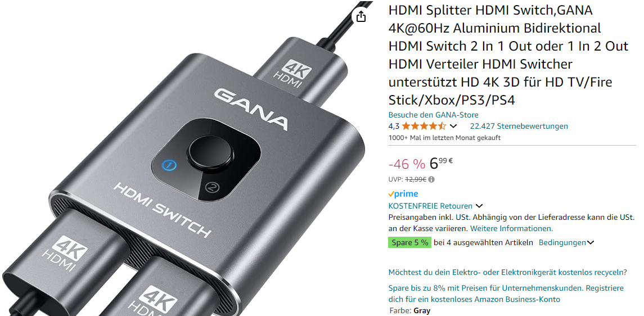644x316 pixels.
Task: Click the orange star rating icons
Action: point(424,126)
